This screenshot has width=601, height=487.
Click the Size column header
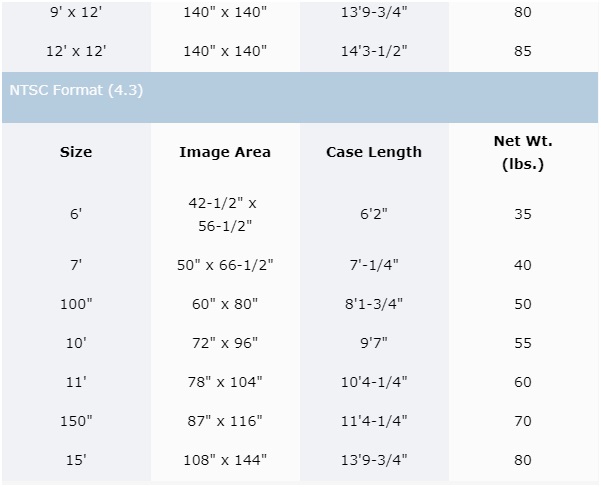pos(76,152)
